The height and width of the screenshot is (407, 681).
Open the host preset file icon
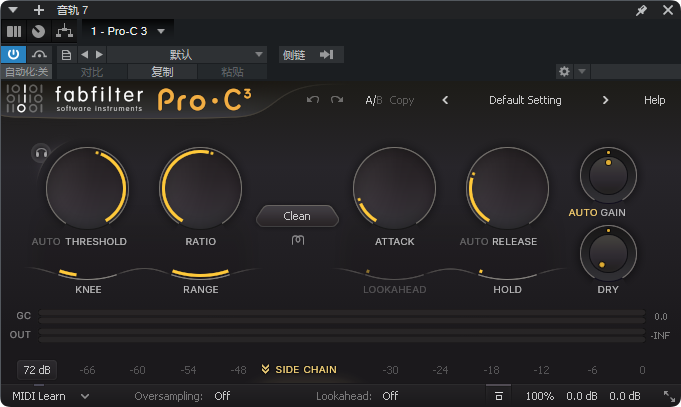(x=66, y=55)
